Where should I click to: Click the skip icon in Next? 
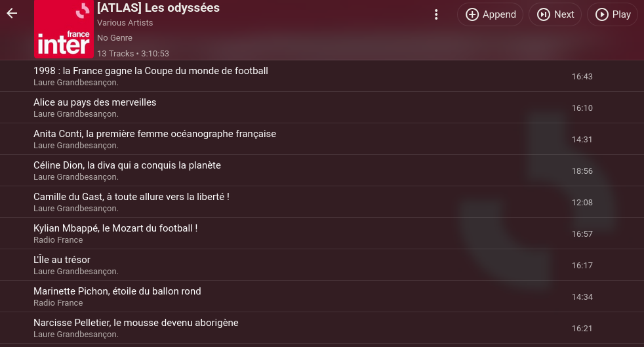click(544, 14)
